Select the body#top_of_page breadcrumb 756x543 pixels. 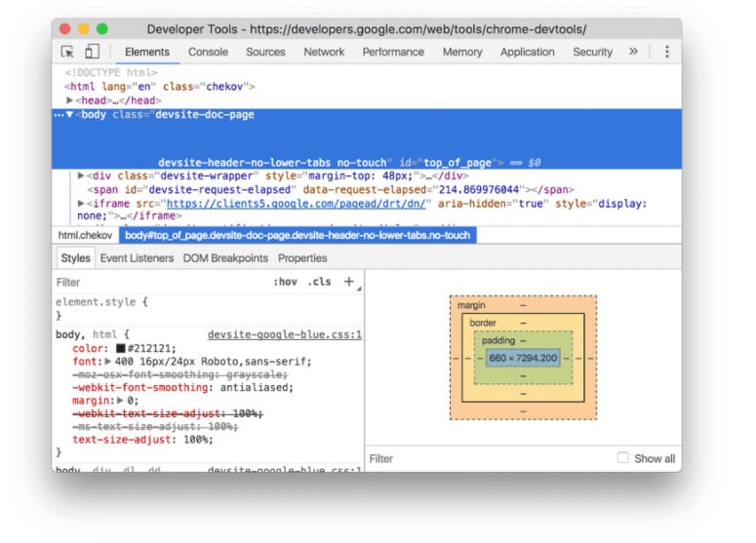pyautogui.click(x=298, y=235)
